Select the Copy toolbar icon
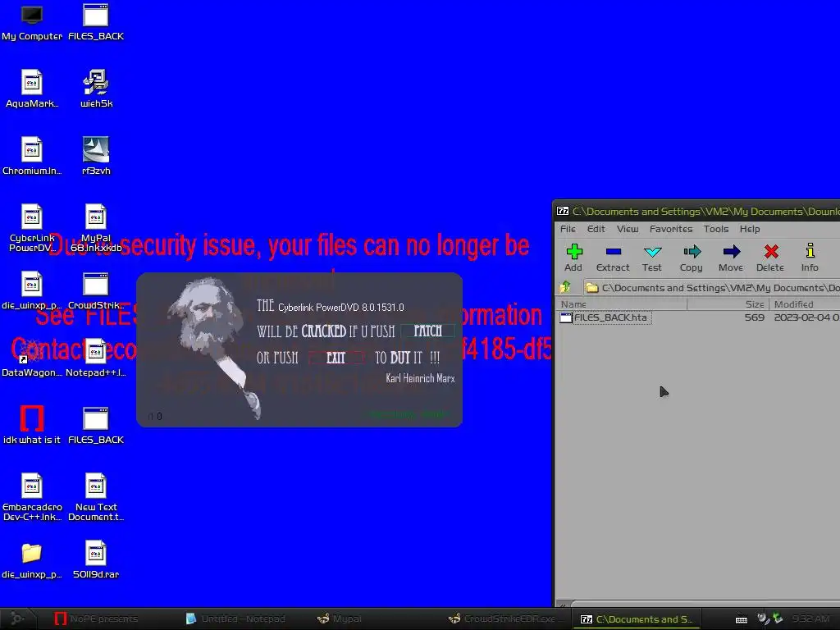The height and width of the screenshot is (630, 840). click(x=691, y=258)
